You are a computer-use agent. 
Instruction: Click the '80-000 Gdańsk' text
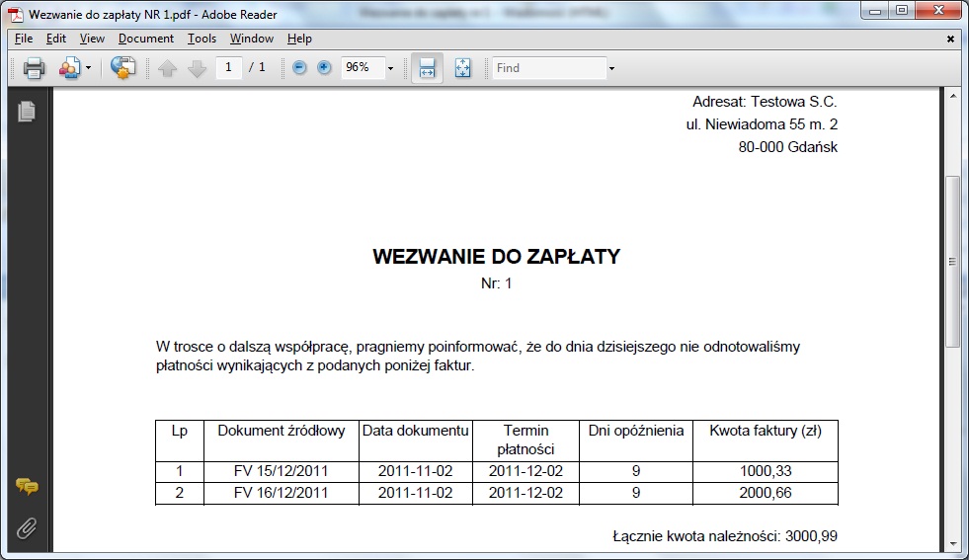click(x=788, y=147)
